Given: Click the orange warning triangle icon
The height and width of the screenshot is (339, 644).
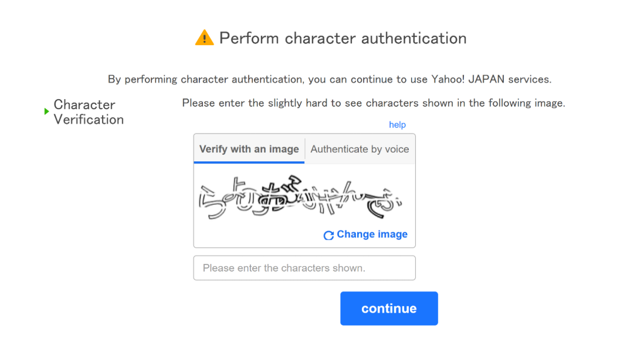Looking at the screenshot, I should [x=204, y=38].
